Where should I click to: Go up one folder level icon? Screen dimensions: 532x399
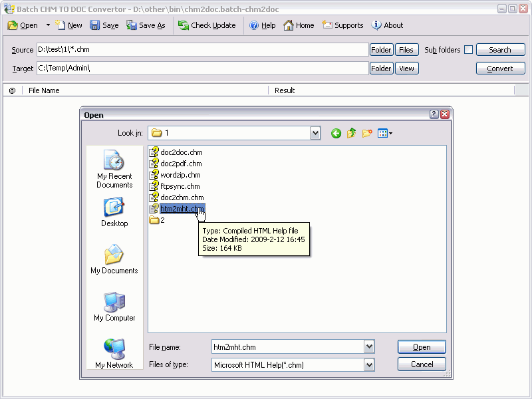pos(352,133)
